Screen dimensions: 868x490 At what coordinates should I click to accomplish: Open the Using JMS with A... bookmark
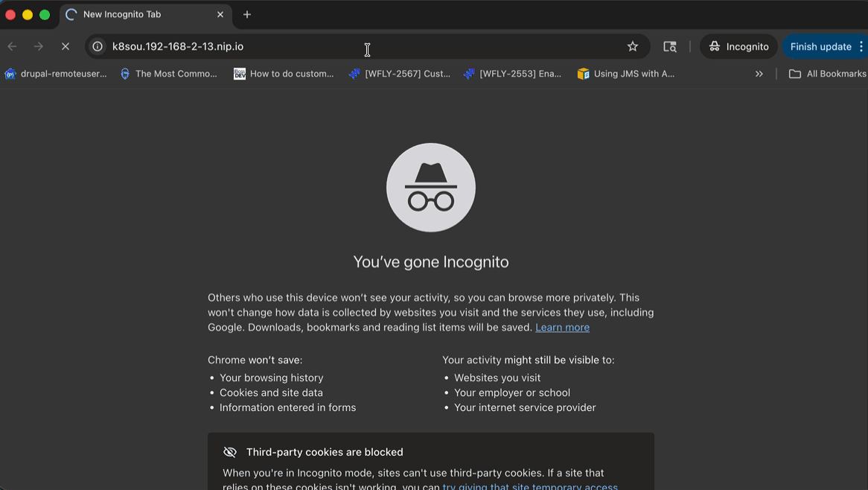[626, 74]
